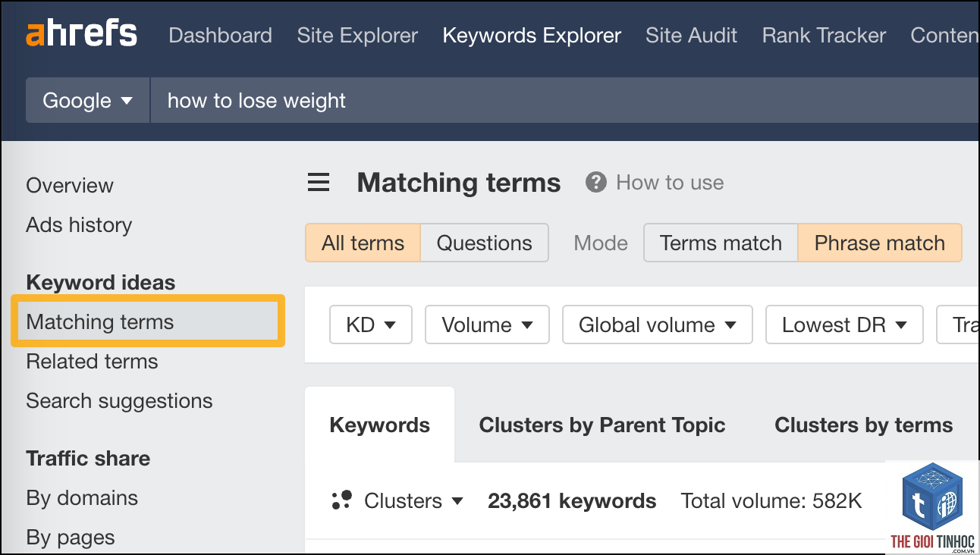Image resolution: width=980 pixels, height=555 pixels.
Task: Expand the Volume filter dropdown
Action: (x=487, y=325)
